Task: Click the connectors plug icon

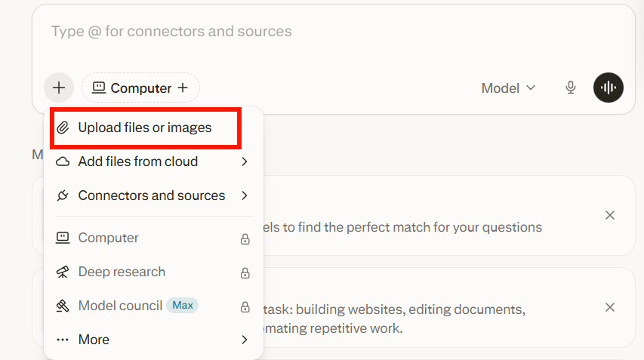Action: coord(63,195)
